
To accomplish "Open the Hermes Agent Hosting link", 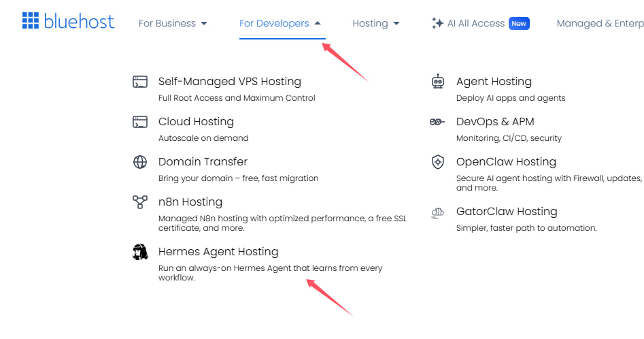I will pos(218,251).
